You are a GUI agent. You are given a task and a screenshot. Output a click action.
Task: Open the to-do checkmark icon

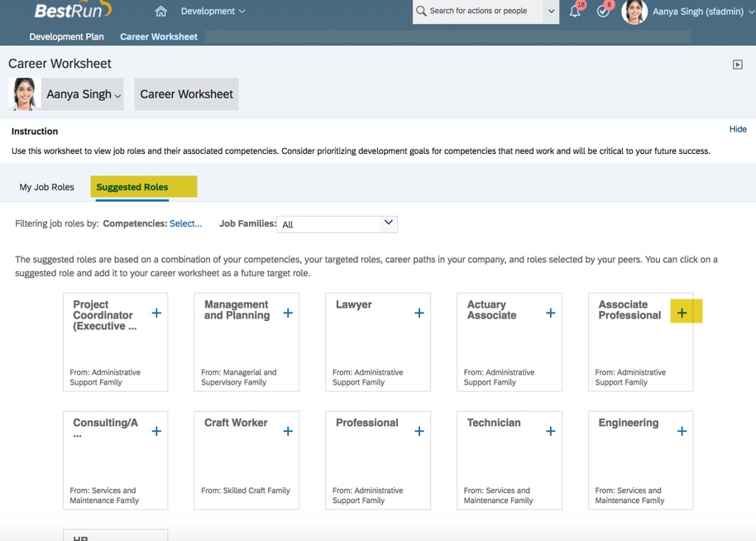click(603, 12)
